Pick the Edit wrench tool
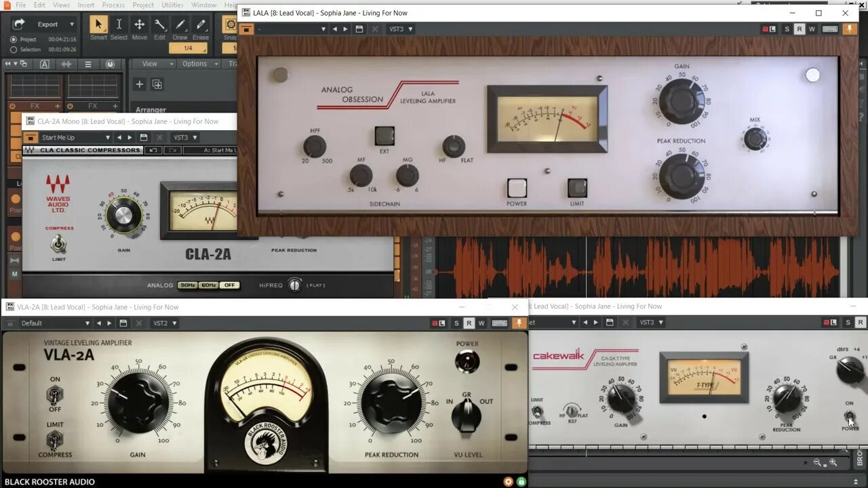Image resolution: width=868 pixels, height=488 pixels. click(159, 24)
